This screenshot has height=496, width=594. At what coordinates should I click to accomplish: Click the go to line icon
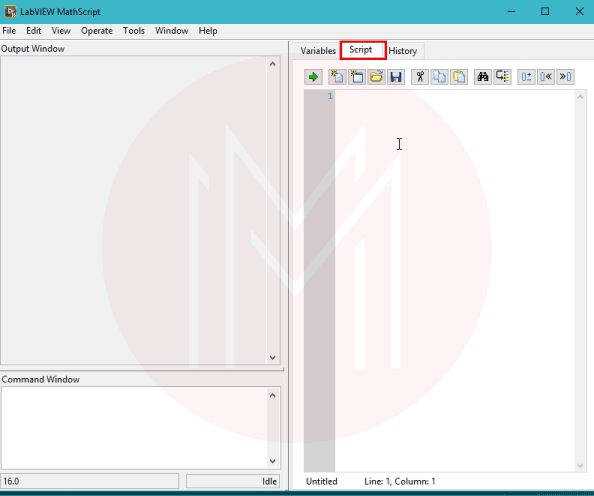click(503, 77)
